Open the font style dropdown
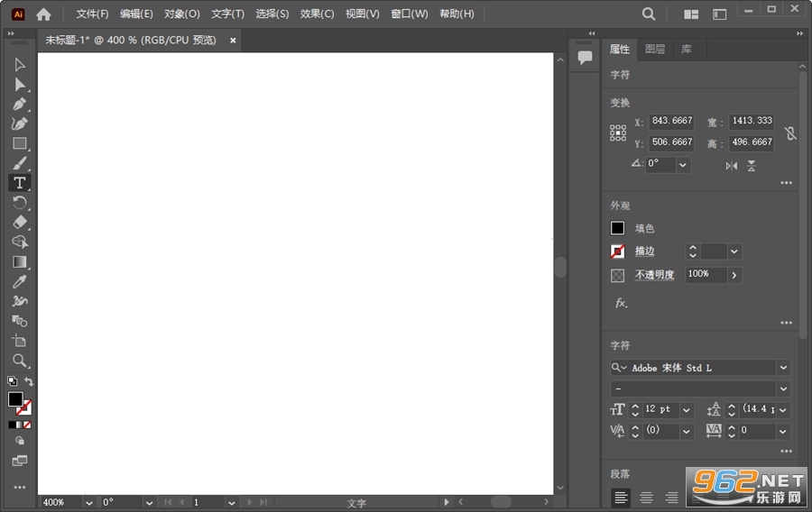Image resolution: width=812 pixels, height=512 pixels. point(783,389)
